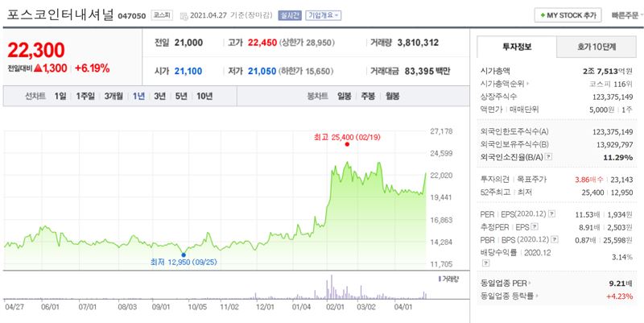Switch the chart range to 3개월
Screen dimensions: 644x323
pyautogui.click(x=114, y=97)
